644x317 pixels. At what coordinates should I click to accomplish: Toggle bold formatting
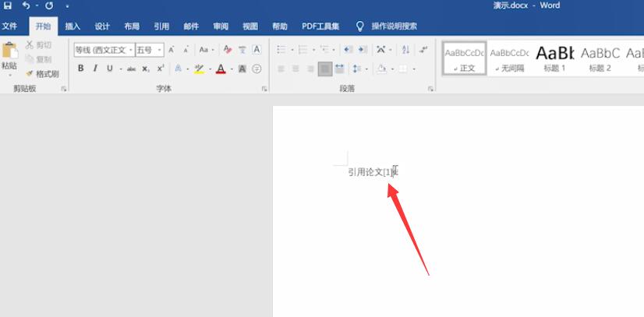[x=81, y=69]
